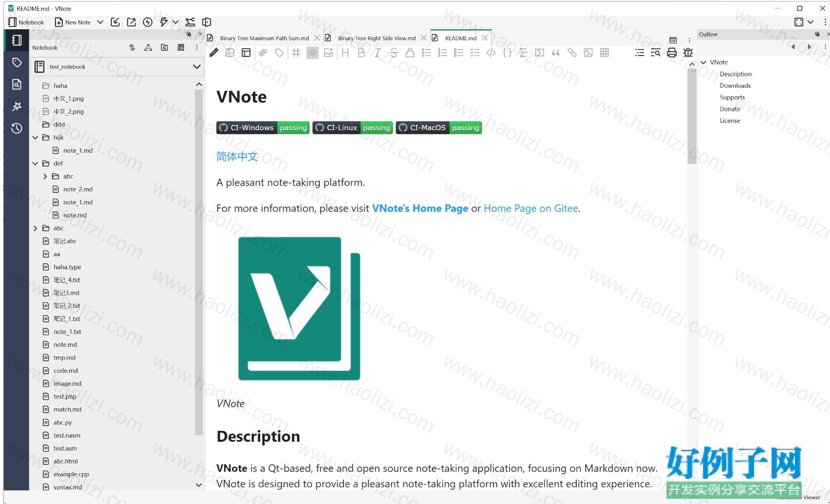
Task: Click the CI-Windows passing badge
Action: tap(263, 128)
